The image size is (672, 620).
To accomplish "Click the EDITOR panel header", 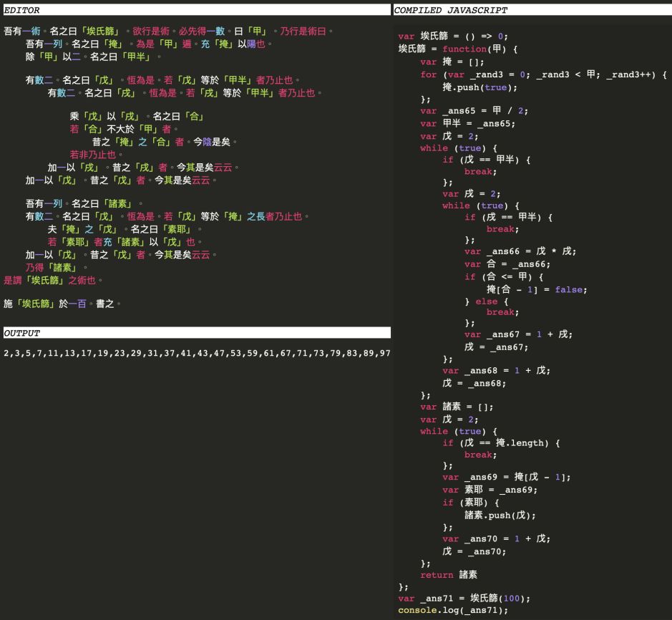I will (x=21, y=11).
